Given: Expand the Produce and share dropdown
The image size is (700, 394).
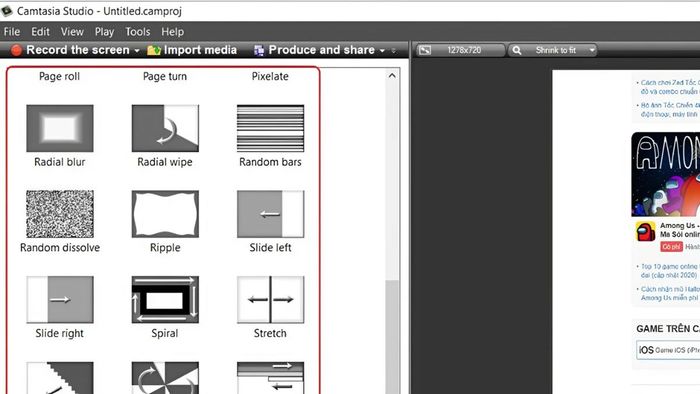Looking at the screenshot, I should click(383, 51).
